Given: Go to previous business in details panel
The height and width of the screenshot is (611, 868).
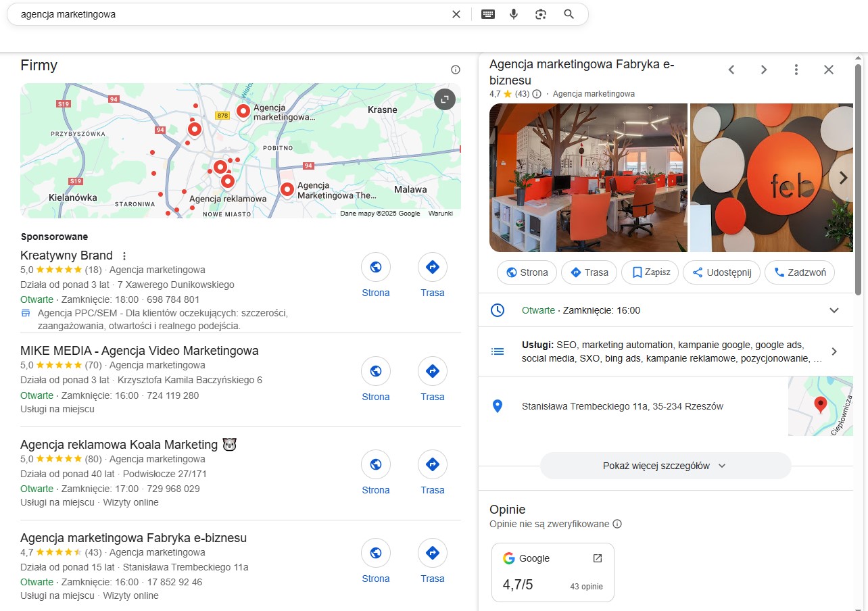Looking at the screenshot, I should click(731, 70).
